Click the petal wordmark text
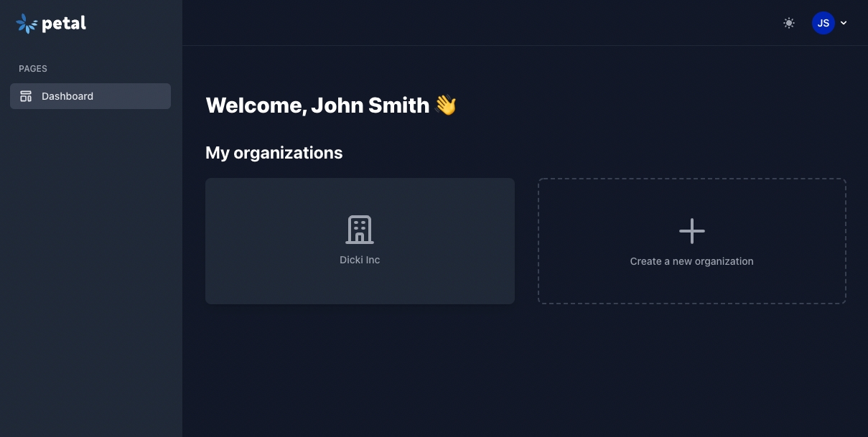This screenshot has width=868, height=437. click(x=64, y=24)
